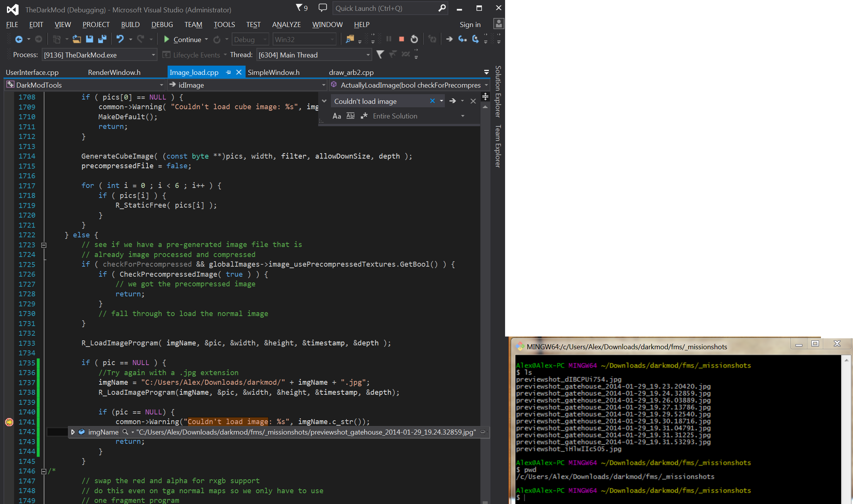Click the Navigate Backward arrow icon
This screenshot has width=853, height=504.
coord(19,39)
